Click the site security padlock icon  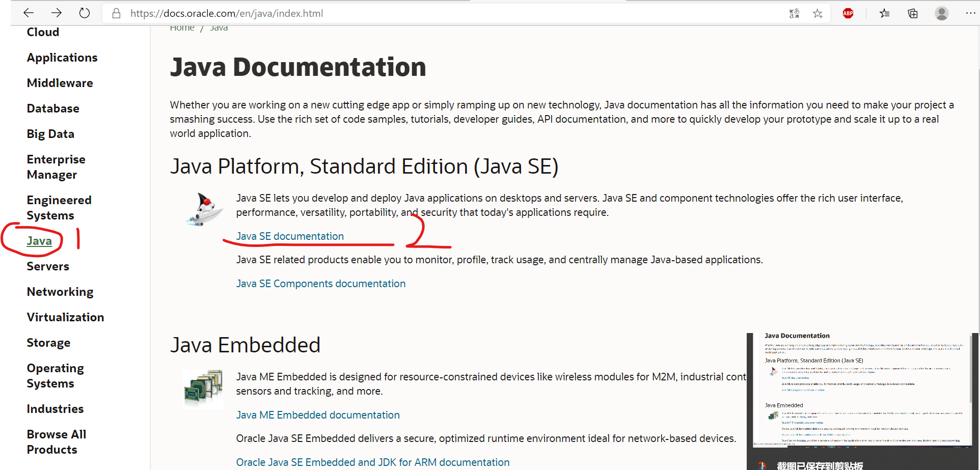116,13
